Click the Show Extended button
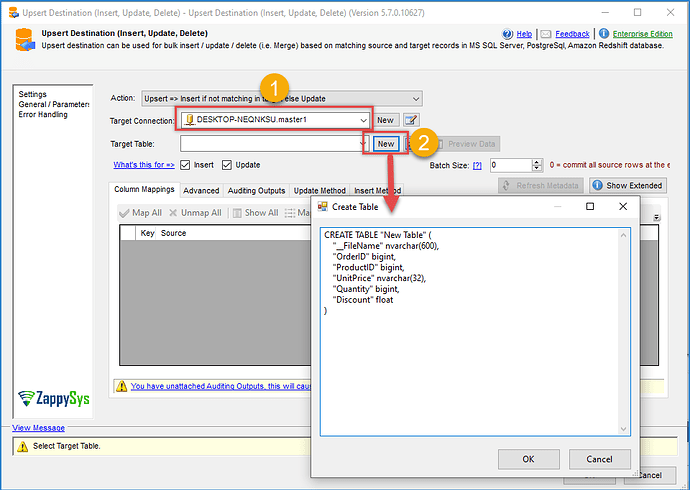Screen dimensions: 690x490 628,186
